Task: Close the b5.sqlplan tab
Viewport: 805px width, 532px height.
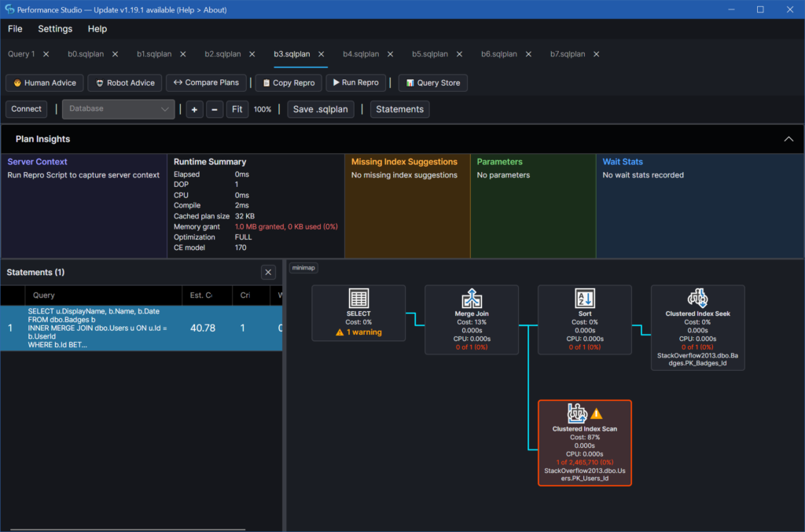Action: [459, 54]
